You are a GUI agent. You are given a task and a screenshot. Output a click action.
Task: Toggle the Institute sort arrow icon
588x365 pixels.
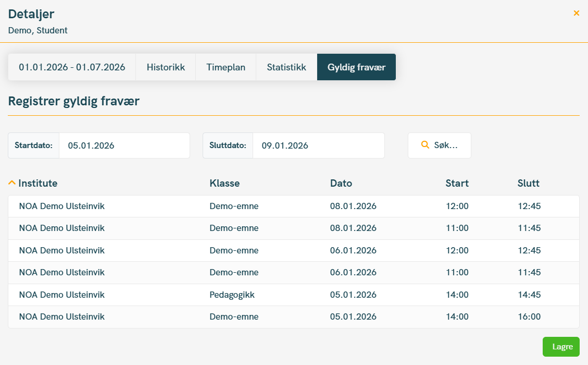[x=12, y=183]
